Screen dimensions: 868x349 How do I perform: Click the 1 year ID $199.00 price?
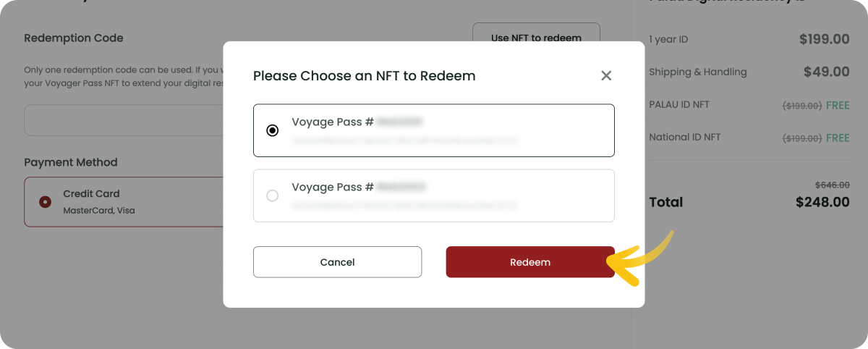tap(824, 40)
